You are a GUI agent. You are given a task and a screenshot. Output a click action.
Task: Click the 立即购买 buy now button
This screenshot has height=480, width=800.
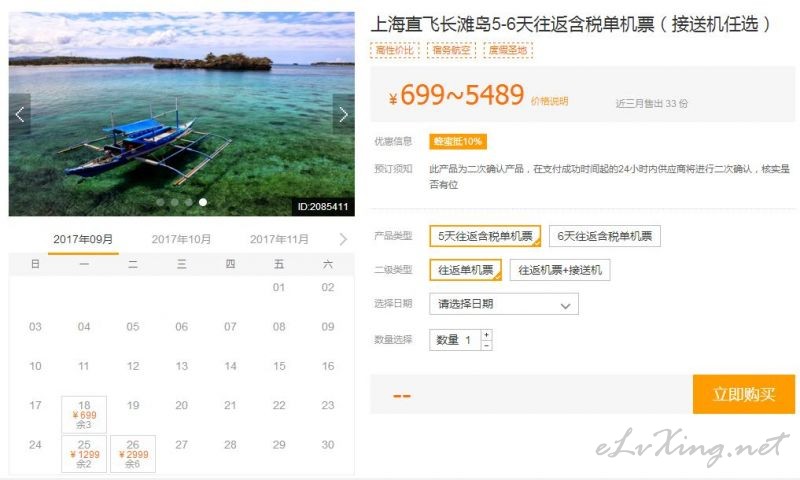point(744,394)
